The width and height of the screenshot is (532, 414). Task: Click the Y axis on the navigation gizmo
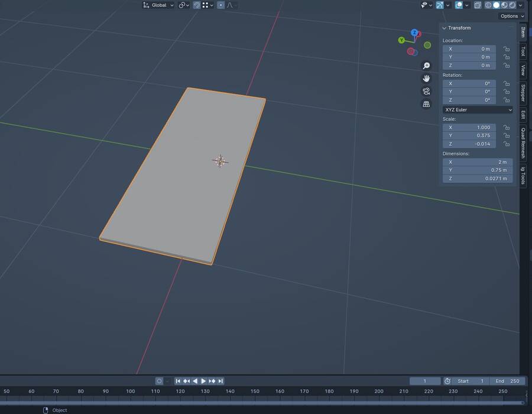[401, 40]
